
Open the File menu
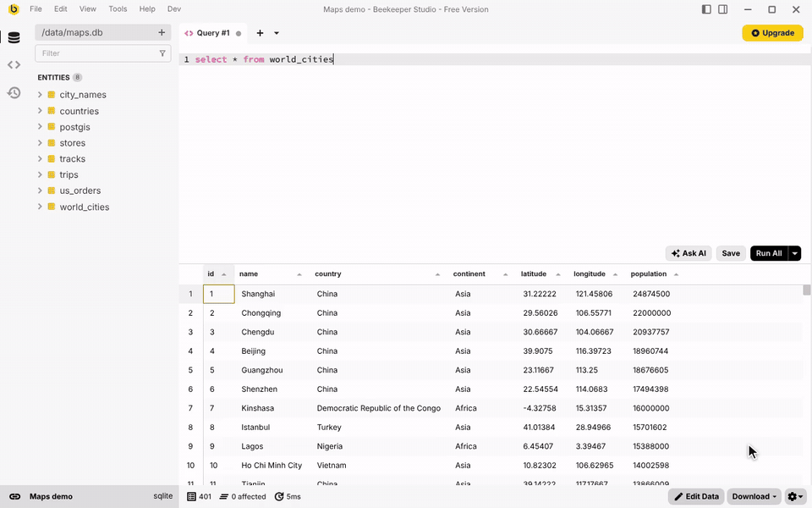tap(36, 8)
